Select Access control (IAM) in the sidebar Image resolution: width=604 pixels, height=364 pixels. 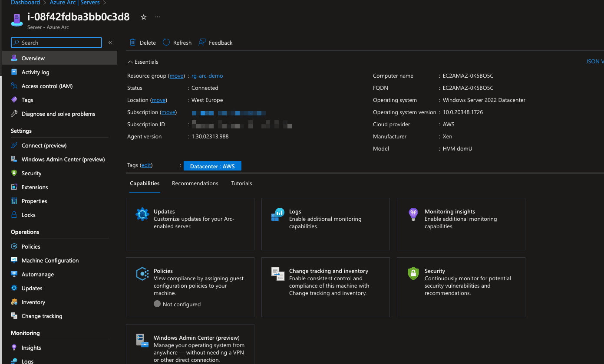[x=47, y=86]
